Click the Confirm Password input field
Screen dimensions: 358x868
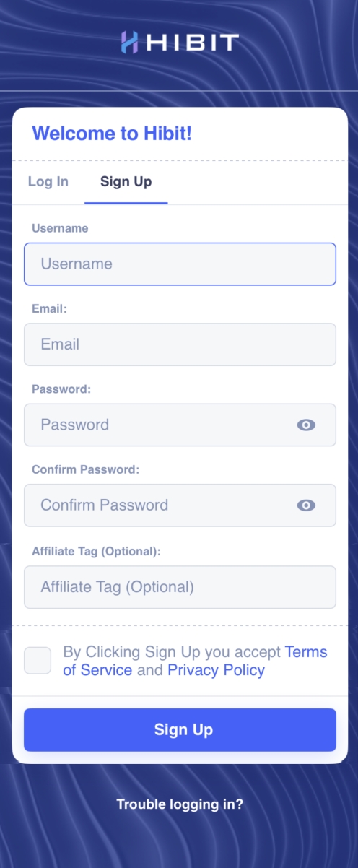180,505
